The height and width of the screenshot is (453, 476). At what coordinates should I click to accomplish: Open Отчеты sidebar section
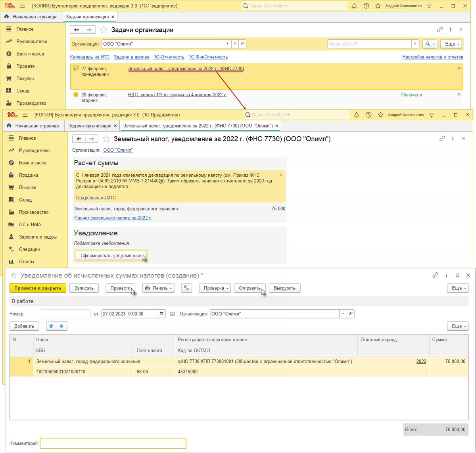27,261
